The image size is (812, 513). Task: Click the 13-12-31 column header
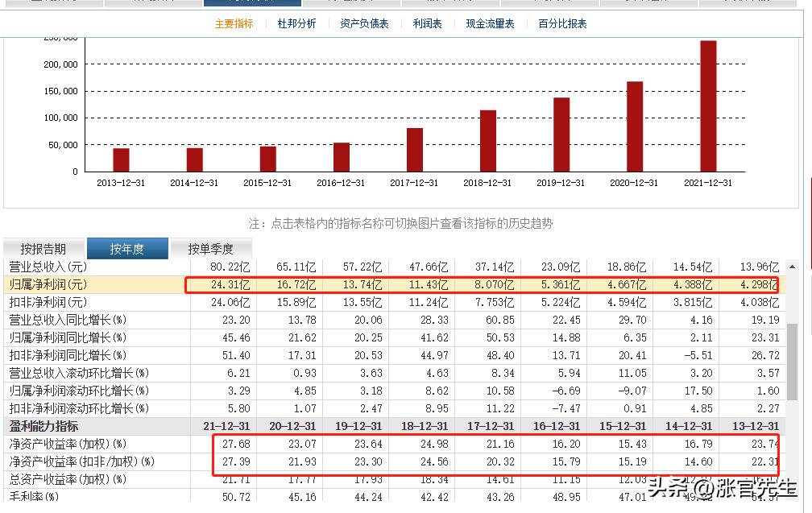[x=755, y=427]
